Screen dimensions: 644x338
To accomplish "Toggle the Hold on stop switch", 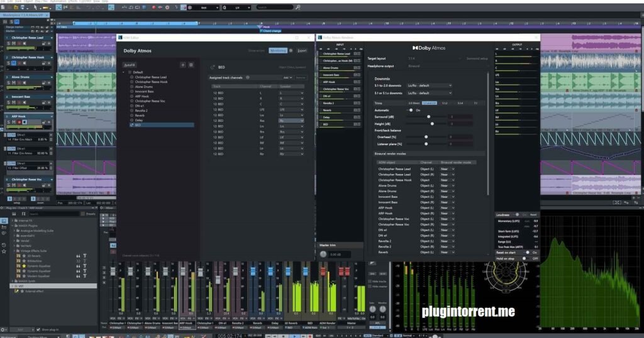I will [525, 259].
